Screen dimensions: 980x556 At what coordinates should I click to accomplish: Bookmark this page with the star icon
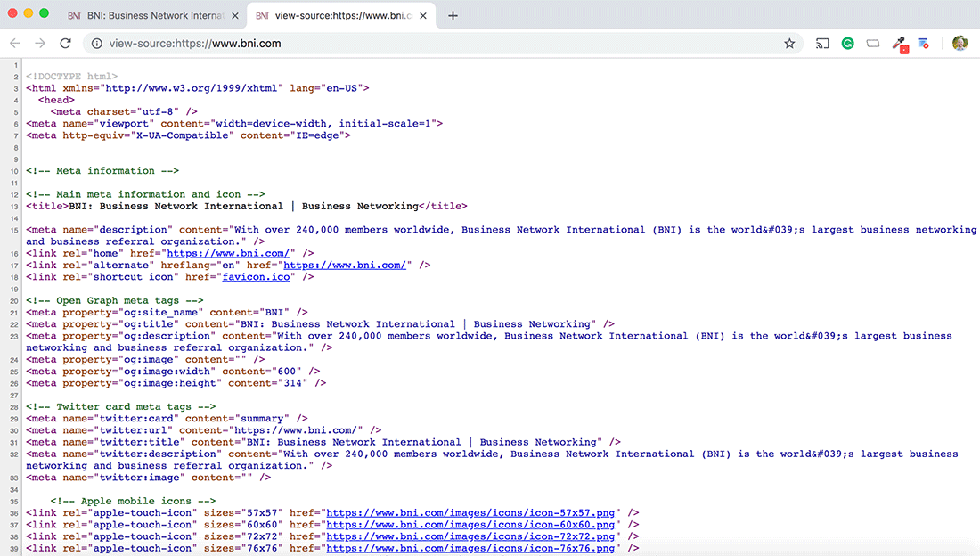point(789,43)
